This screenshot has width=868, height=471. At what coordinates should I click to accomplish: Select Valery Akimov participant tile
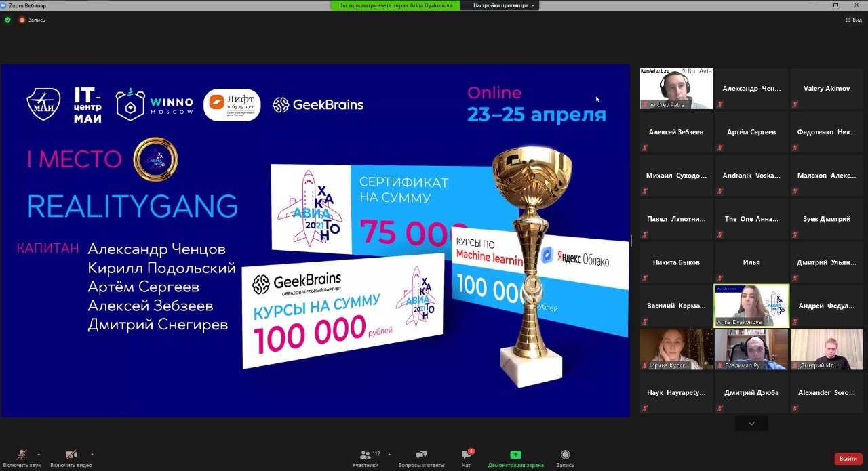(827, 89)
